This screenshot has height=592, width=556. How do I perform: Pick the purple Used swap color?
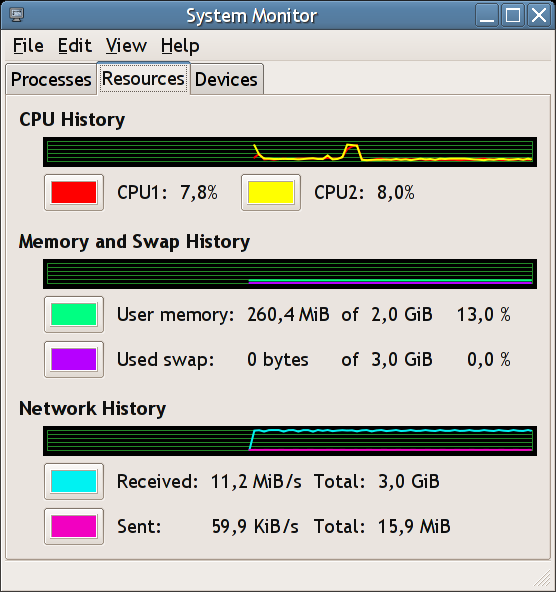click(x=74, y=359)
